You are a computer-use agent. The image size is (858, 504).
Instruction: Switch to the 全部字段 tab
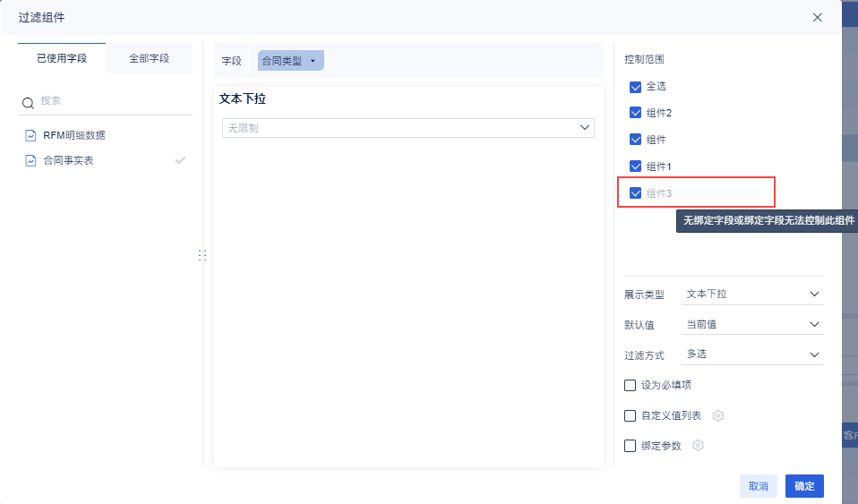pyautogui.click(x=149, y=58)
